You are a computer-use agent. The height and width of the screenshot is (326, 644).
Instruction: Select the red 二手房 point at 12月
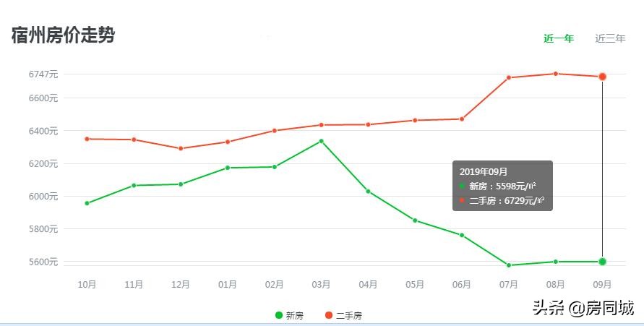coord(181,149)
